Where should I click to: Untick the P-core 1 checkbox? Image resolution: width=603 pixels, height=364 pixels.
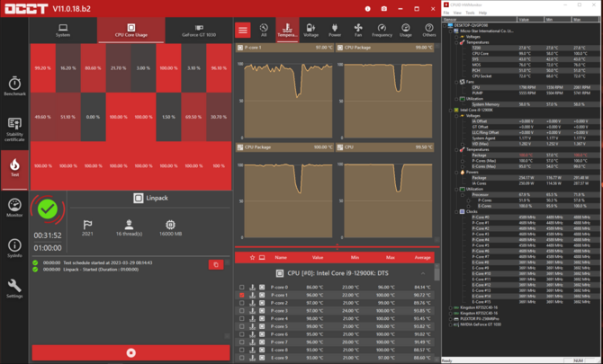coord(241,295)
